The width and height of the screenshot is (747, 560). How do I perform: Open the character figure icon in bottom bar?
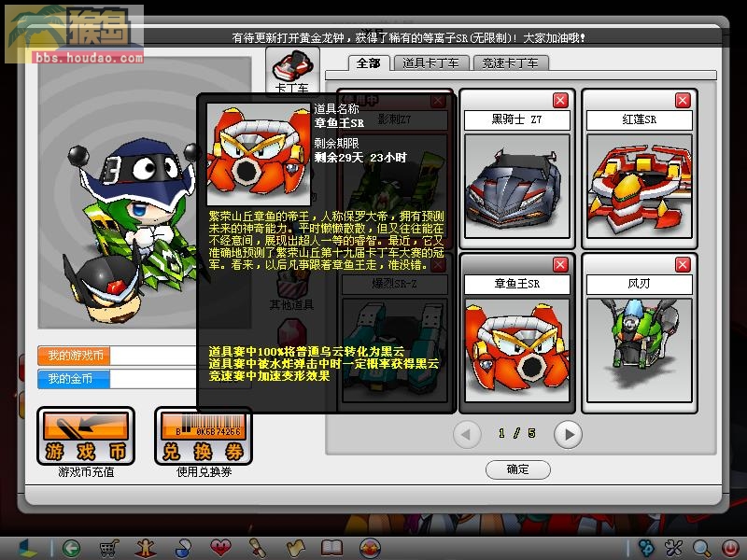coord(146,548)
